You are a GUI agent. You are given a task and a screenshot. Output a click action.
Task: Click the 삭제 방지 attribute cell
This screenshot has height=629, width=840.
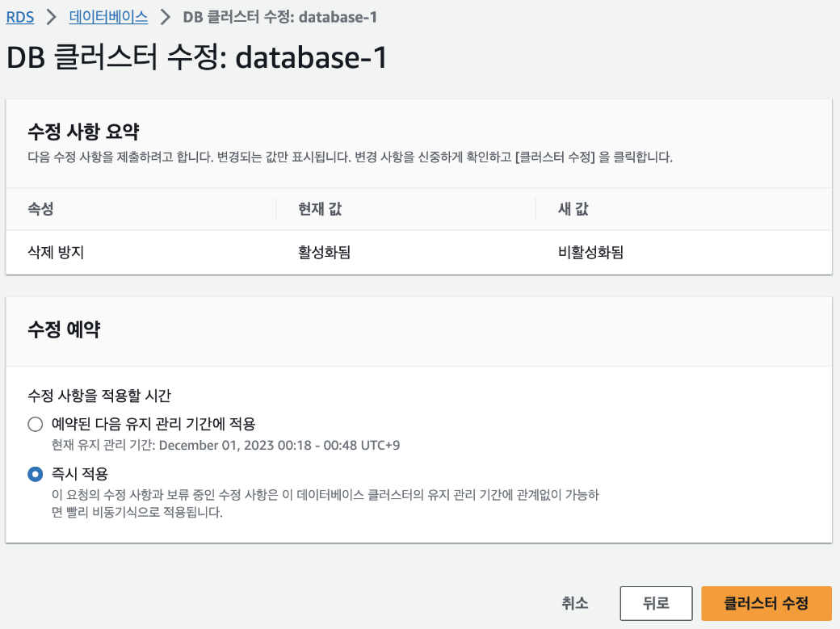pos(57,253)
